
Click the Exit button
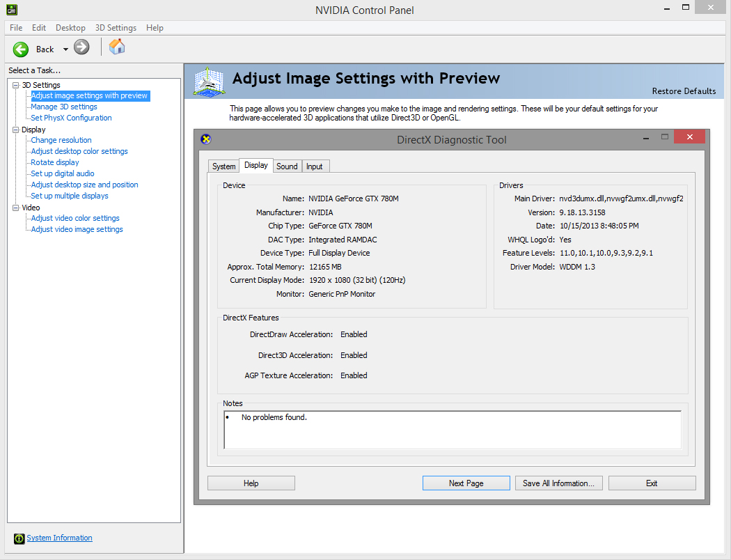click(x=652, y=483)
